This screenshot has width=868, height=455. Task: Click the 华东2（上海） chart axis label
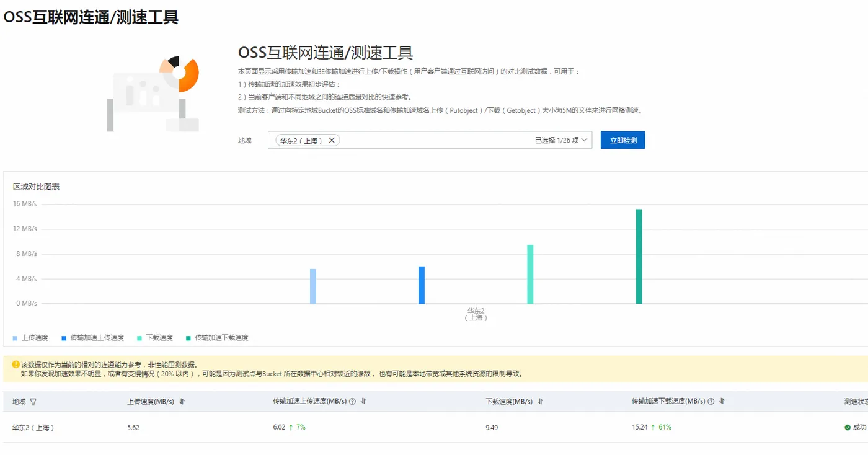476,314
